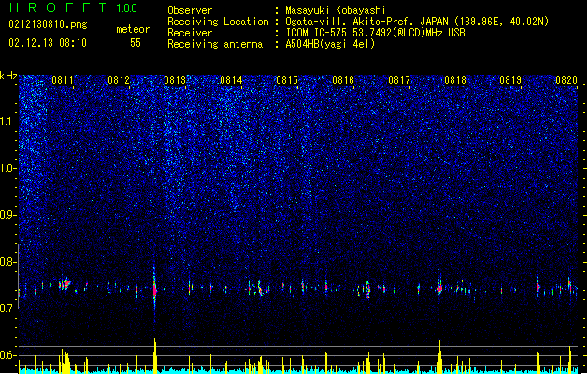Click the 0.7 kHz axis label
This screenshot has width=588, height=374.
click(x=8, y=309)
